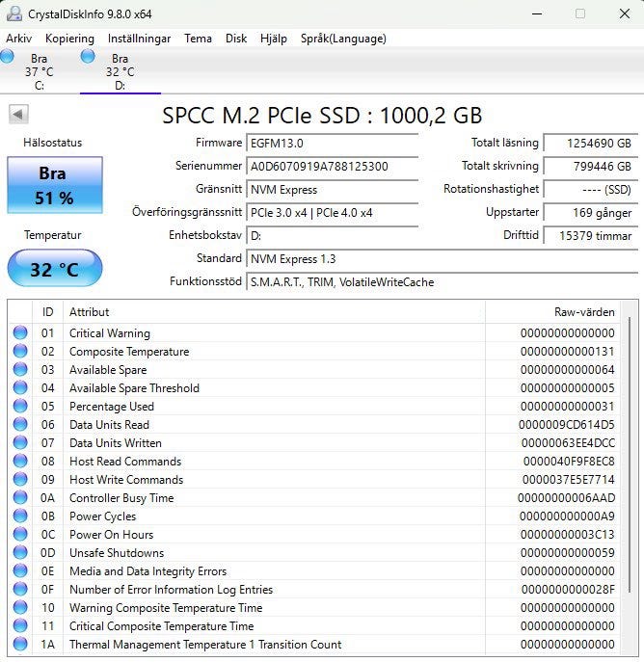Open the Inställningar menu
The image size is (644, 662).
(x=139, y=39)
